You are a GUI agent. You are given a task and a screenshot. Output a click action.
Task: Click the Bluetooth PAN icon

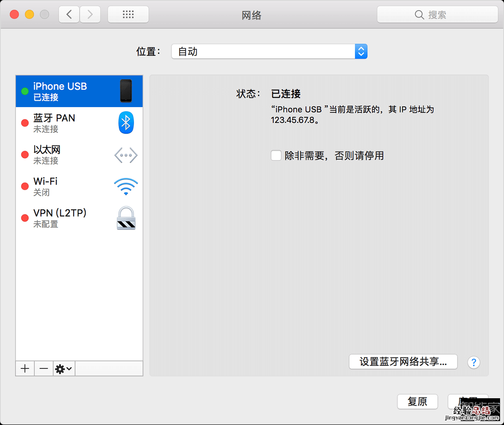(126, 123)
